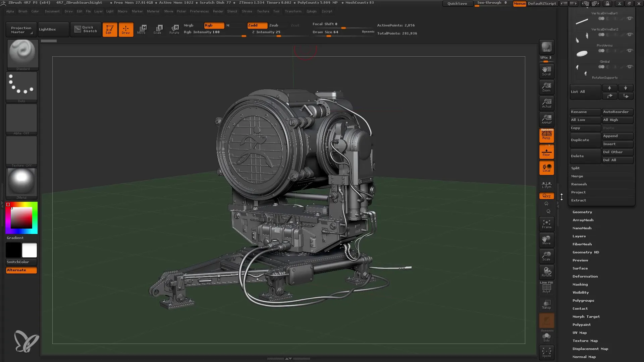This screenshot has width=644, height=362.
Task: Click the Remesh button
Action: (579, 184)
